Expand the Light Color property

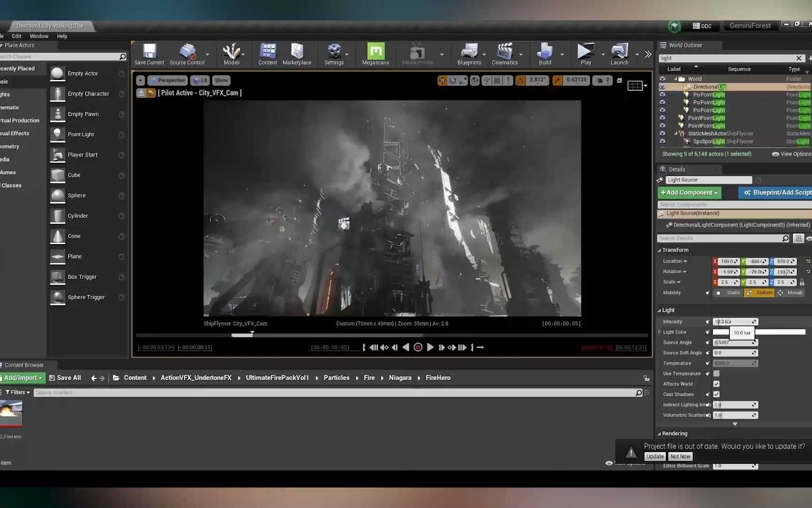tap(659, 332)
